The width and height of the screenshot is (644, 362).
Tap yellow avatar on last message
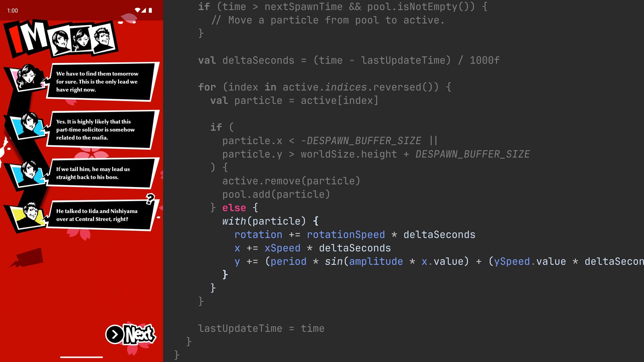(x=30, y=216)
